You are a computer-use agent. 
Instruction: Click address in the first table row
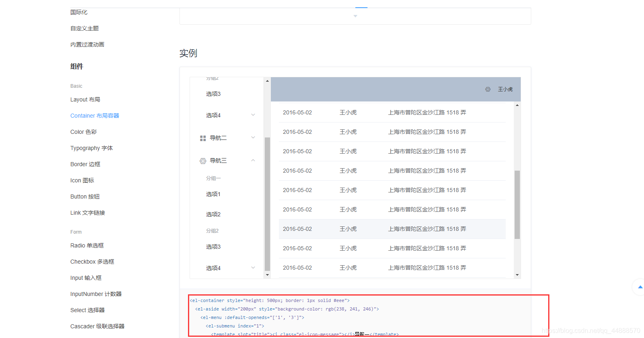tap(427, 112)
